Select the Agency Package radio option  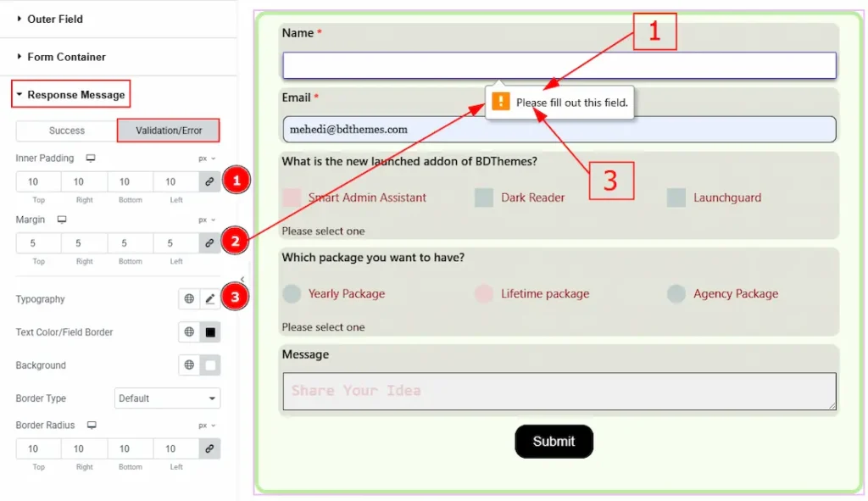tap(676, 294)
